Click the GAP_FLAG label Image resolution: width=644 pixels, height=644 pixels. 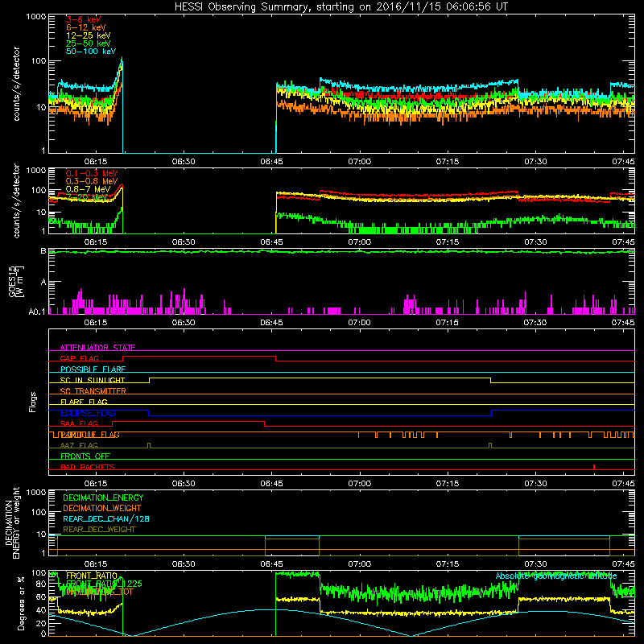79,358
